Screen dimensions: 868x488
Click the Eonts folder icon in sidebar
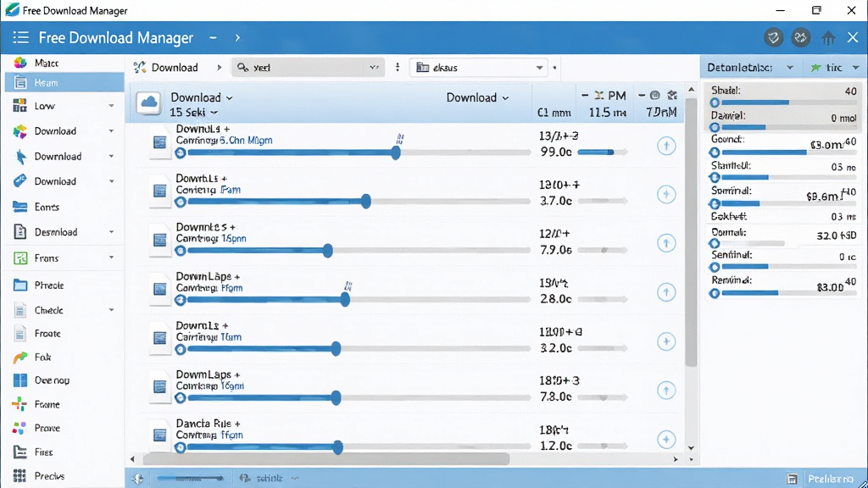click(20, 207)
